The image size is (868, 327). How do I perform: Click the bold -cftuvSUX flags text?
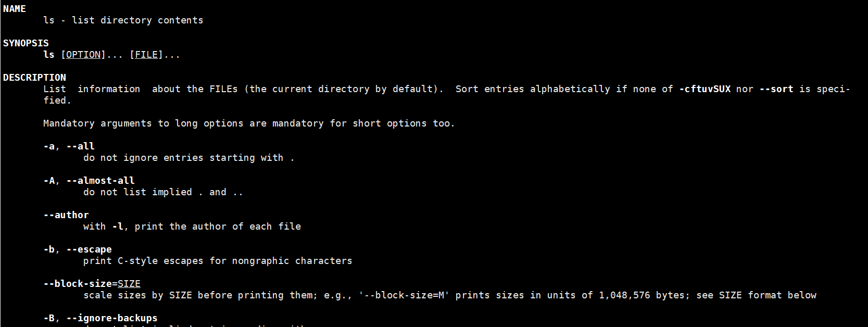705,89
